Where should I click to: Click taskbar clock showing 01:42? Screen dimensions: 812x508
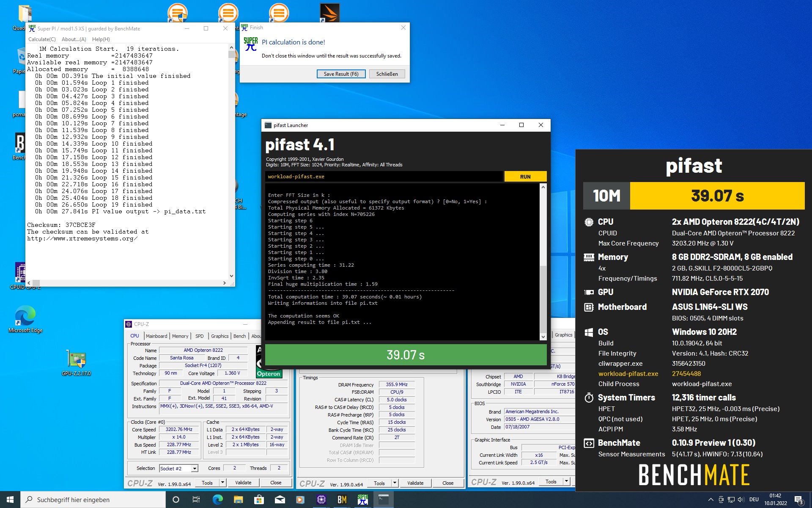coord(775,500)
